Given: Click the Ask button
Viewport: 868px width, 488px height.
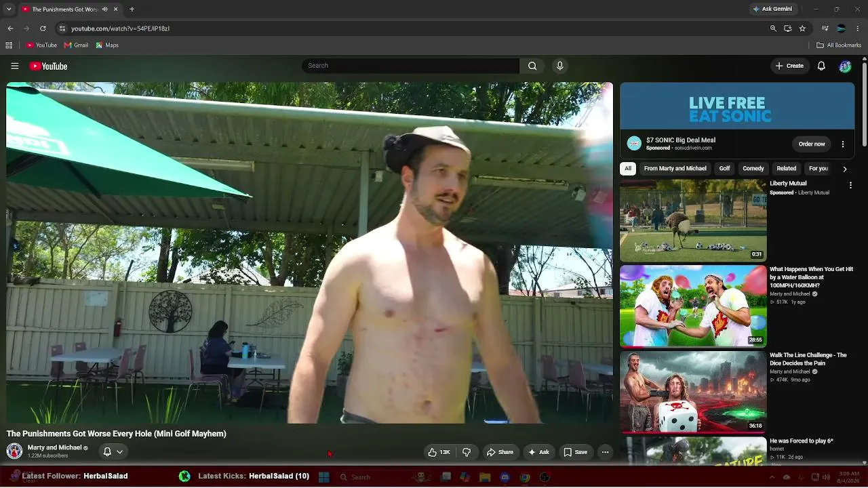Looking at the screenshot, I should click(x=539, y=452).
